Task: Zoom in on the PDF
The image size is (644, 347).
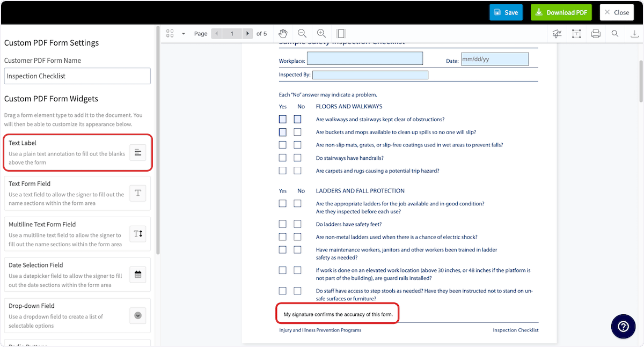Action: point(321,33)
